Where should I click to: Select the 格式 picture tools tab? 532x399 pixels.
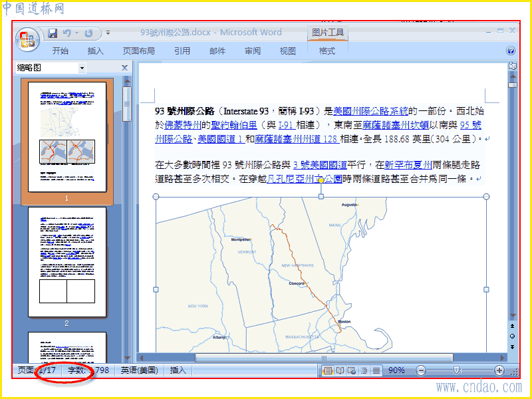(327, 51)
